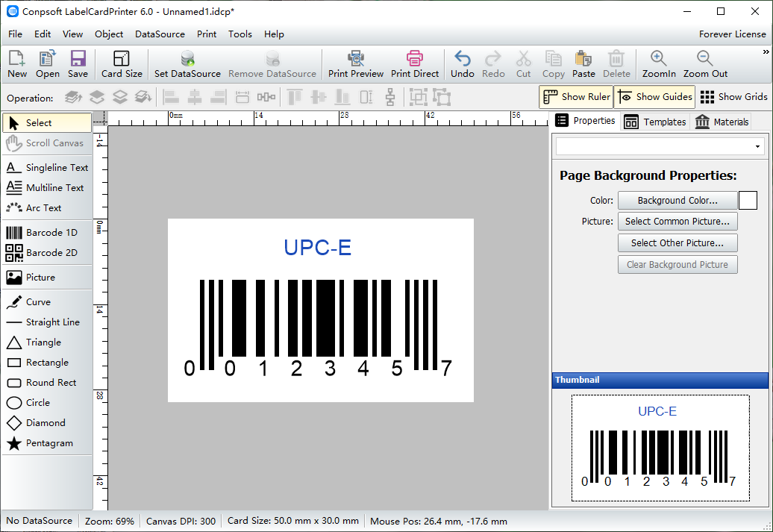Screen dimensions: 773x532
Task: Click Card Size 50.0 mm status entry
Action: [x=292, y=521]
